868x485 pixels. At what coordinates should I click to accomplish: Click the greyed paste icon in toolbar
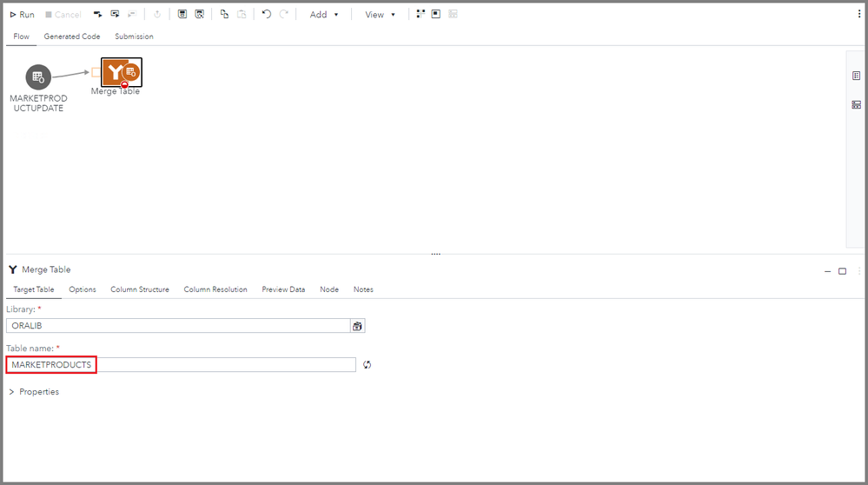point(242,14)
